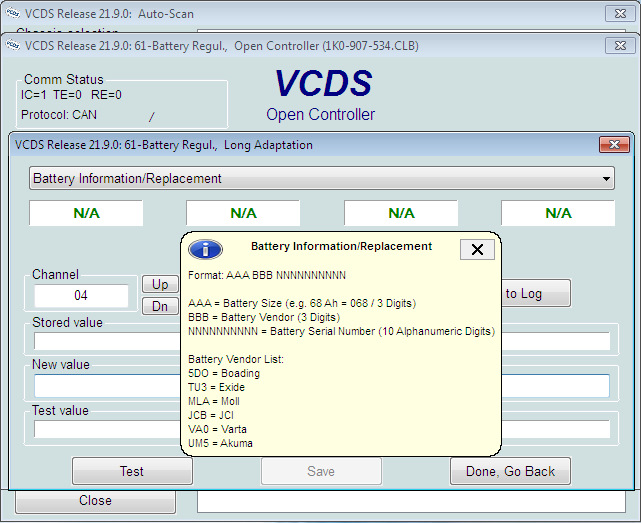This screenshot has width=641, height=523.
Task: Click the VCDS logo heading
Action: (x=323, y=83)
